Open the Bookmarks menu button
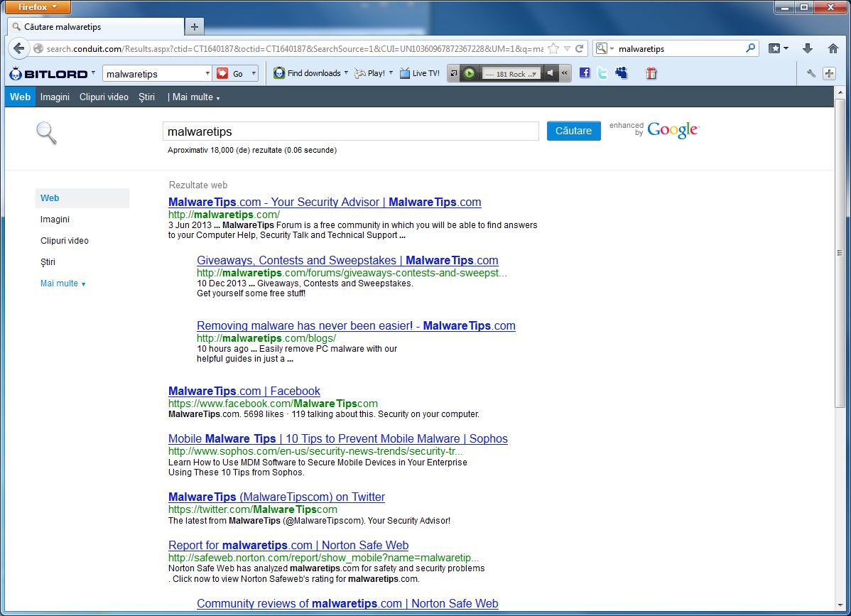 779,48
